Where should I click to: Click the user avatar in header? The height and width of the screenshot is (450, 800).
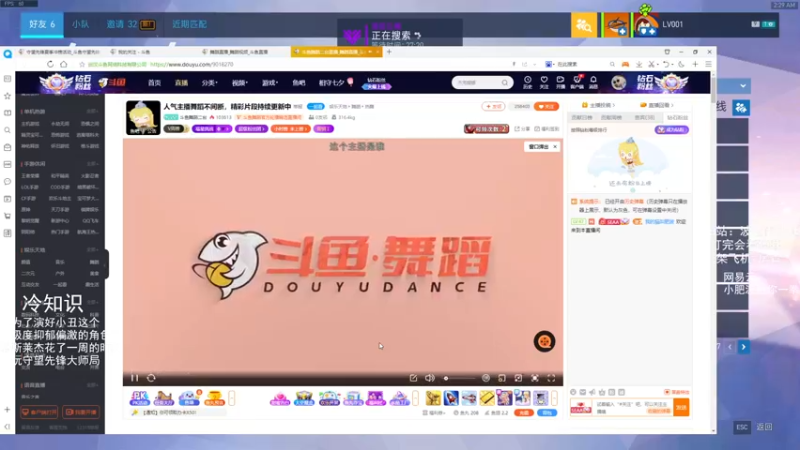[618, 83]
